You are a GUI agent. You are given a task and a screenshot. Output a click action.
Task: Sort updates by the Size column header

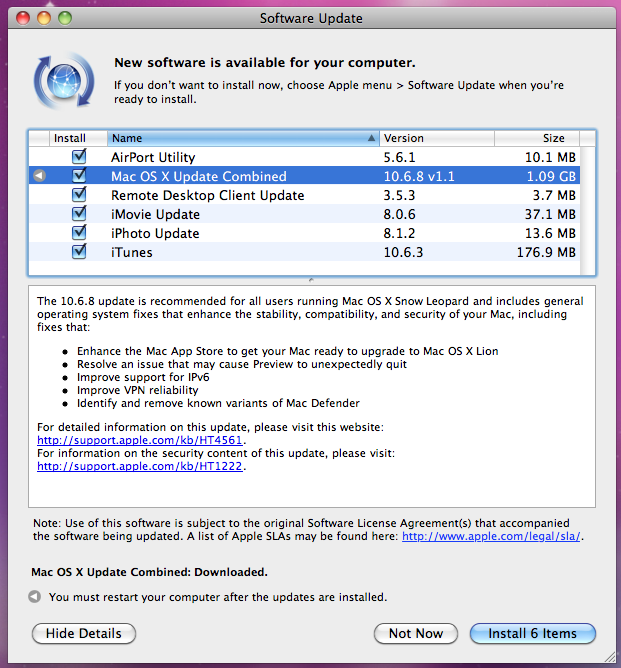click(x=537, y=138)
